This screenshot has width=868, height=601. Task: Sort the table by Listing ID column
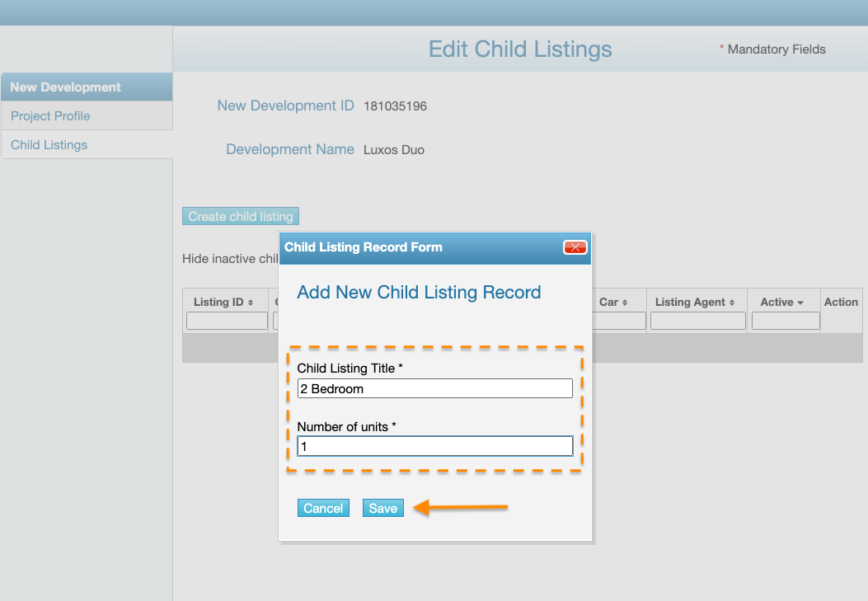pos(221,301)
